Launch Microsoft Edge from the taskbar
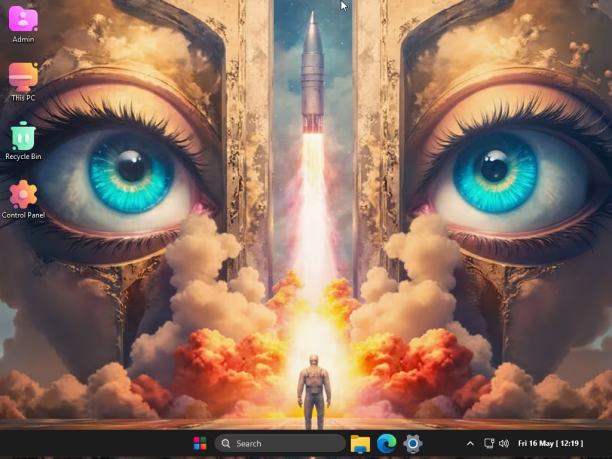This screenshot has height=459, width=612. tap(386, 443)
